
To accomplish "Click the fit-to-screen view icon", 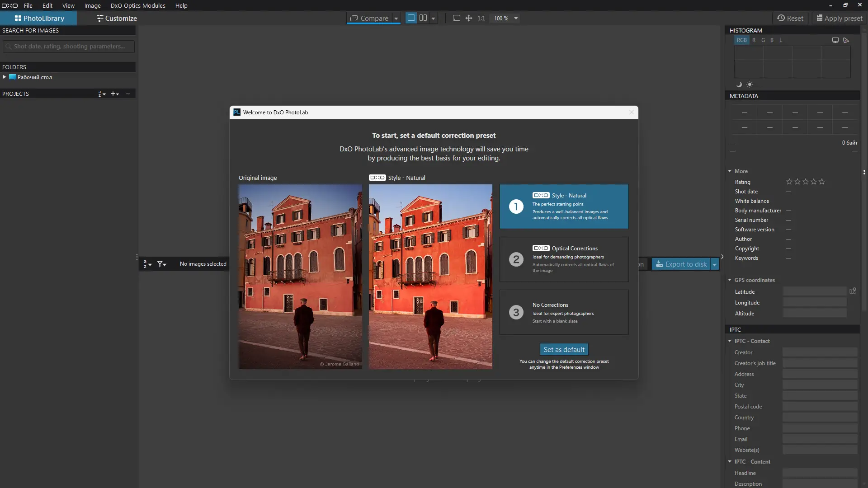I will point(456,18).
